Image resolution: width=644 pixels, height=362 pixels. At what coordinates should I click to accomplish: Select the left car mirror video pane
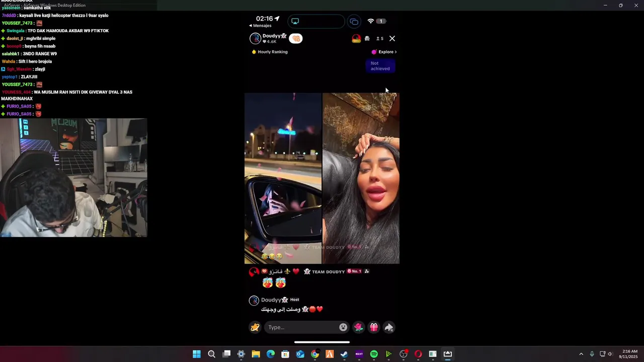pyautogui.click(x=283, y=178)
